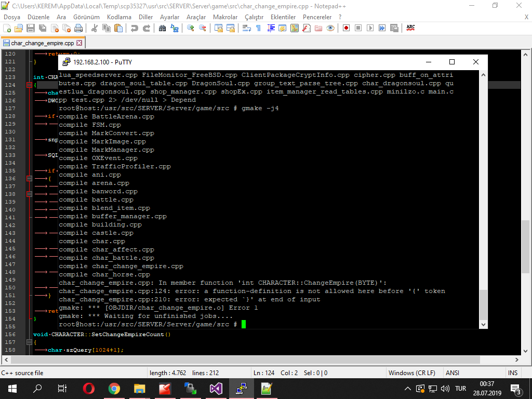
Task: Collapse the fold marker at line 157
Action: click(x=30, y=342)
